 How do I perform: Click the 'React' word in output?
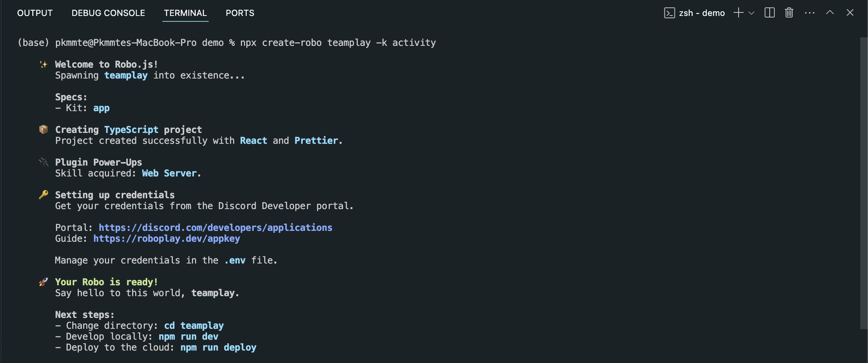point(253,140)
